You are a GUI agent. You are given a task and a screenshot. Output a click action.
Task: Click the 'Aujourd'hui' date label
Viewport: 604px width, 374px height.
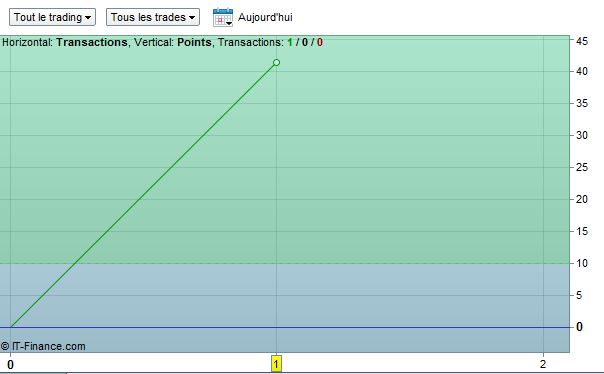(265, 17)
